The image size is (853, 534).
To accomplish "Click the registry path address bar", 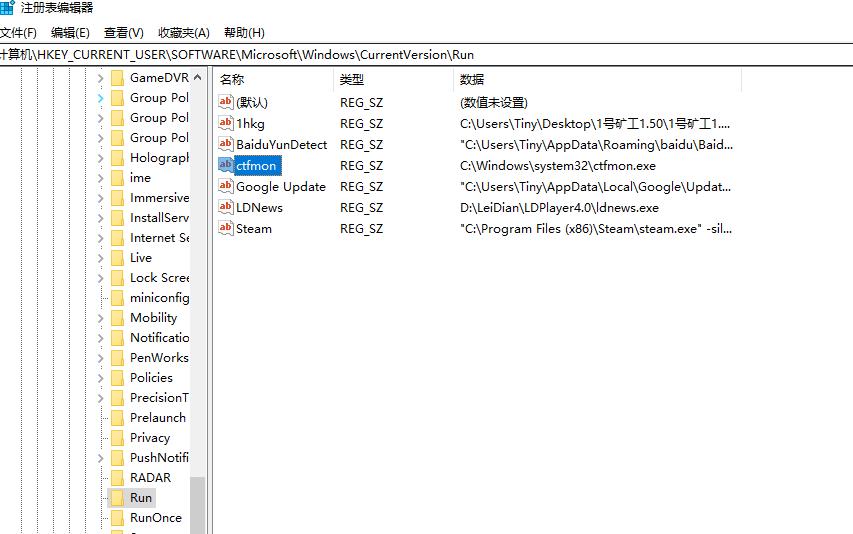I will click(x=426, y=55).
